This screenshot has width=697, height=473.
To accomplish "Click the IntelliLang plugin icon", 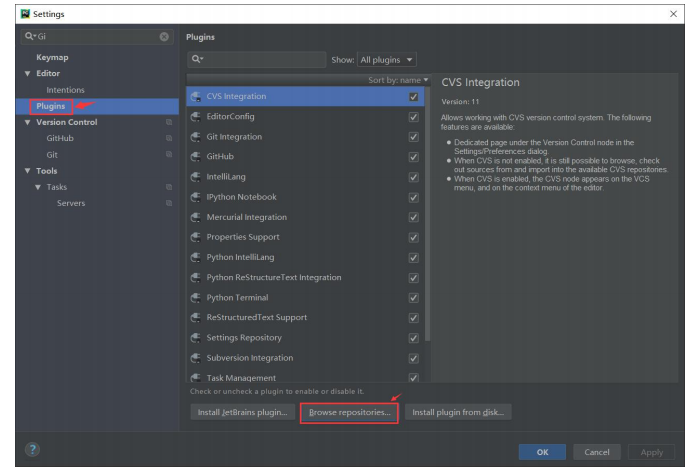I will pos(196,177).
